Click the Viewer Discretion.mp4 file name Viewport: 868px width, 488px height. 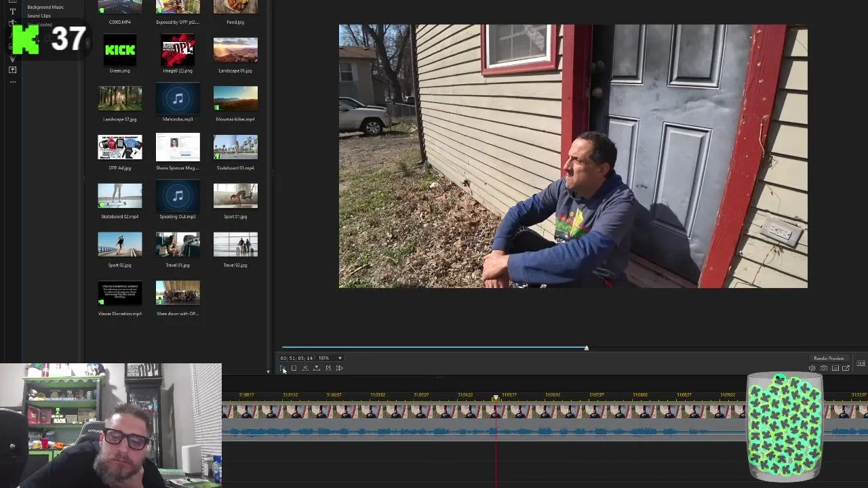(x=120, y=314)
